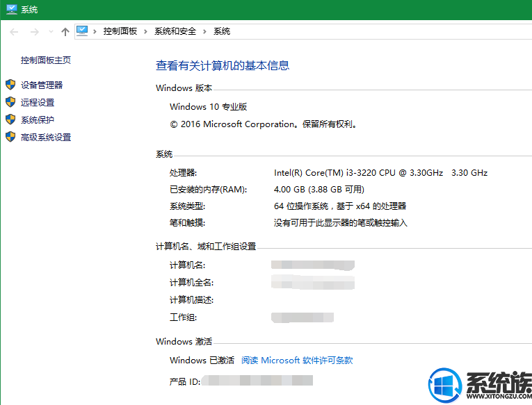The width and height of the screenshot is (532, 405).
Task: Click the 没有可用于此显示器的笔或触控输入 value
Action: 341,223
